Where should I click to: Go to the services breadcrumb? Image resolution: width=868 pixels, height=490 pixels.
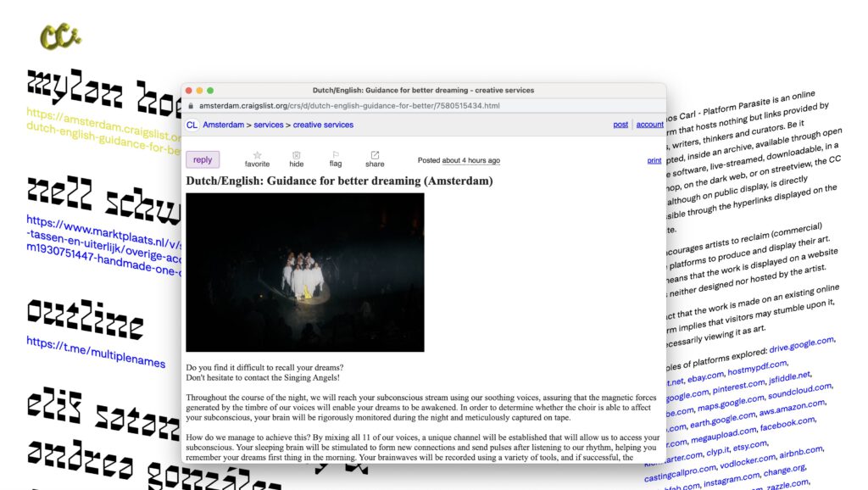[269, 125]
